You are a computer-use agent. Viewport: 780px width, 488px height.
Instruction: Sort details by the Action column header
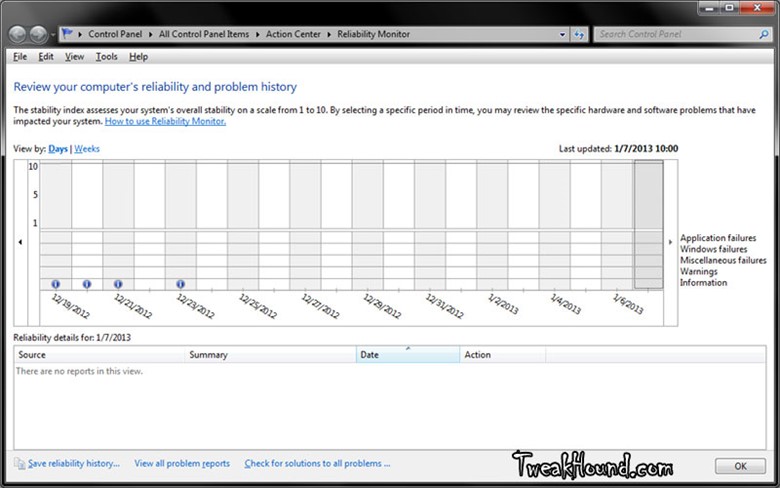click(x=502, y=355)
